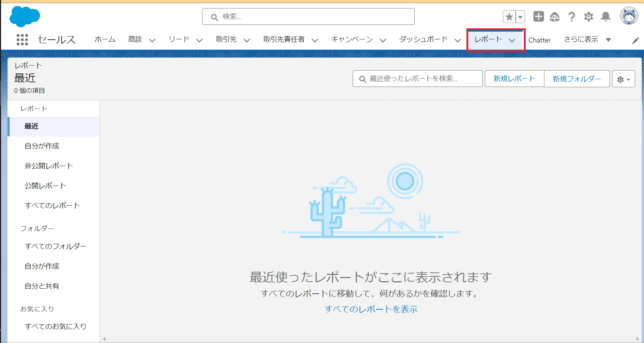The width and height of the screenshot is (644, 343).
Task: Expand the レポート tab chevron menu
Action: coord(512,40)
